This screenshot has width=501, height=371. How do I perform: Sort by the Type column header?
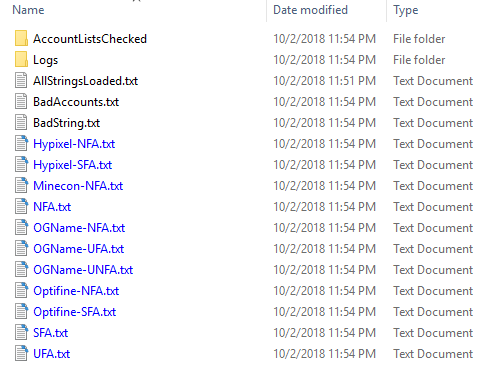tap(406, 10)
